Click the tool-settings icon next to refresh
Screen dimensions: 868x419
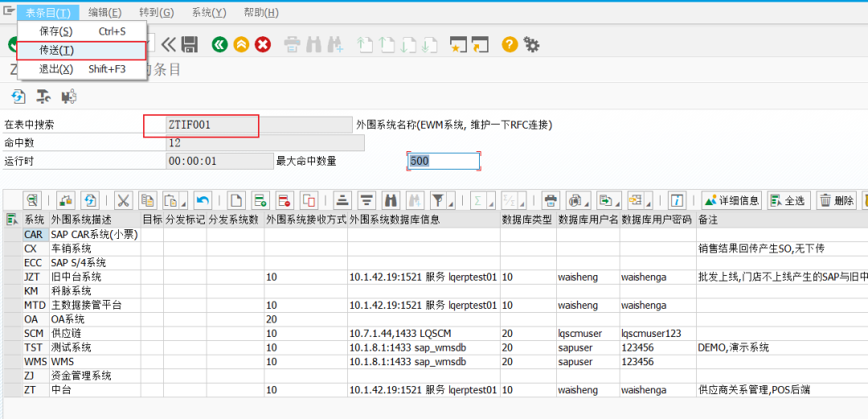point(43,97)
